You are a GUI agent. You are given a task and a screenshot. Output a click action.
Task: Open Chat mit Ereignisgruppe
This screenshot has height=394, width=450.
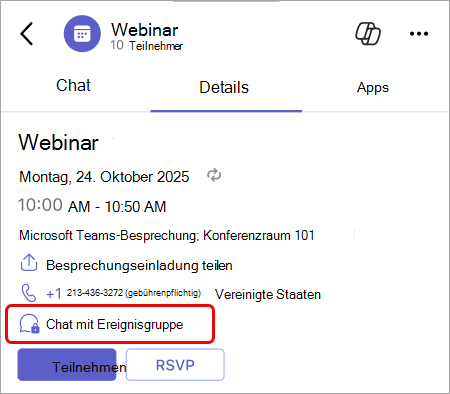tap(115, 324)
